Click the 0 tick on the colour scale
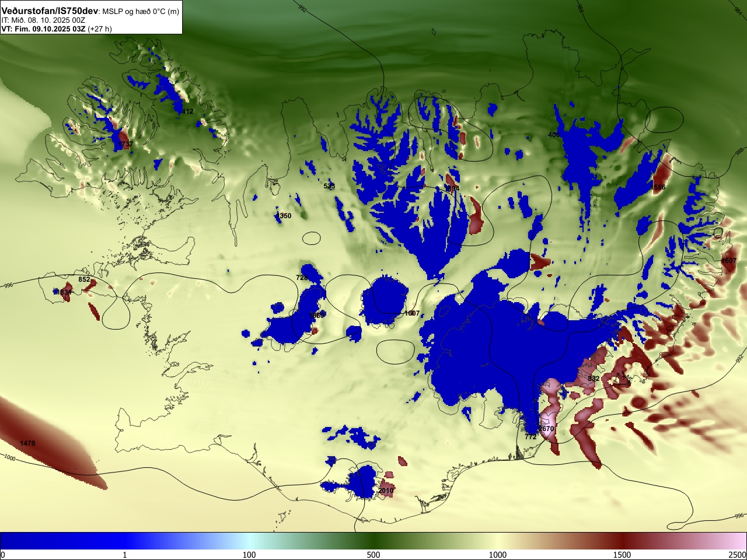The height and width of the screenshot is (560, 747). point(3,555)
